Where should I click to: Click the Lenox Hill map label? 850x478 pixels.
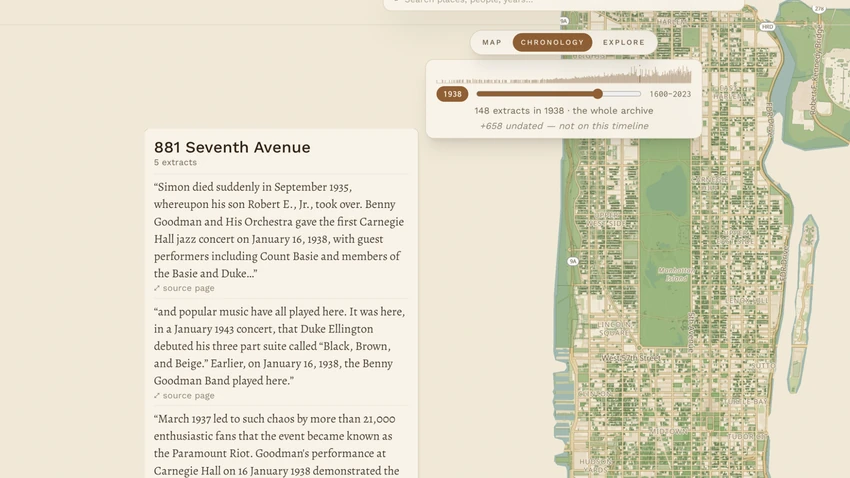pyautogui.click(x=748, y=300)
